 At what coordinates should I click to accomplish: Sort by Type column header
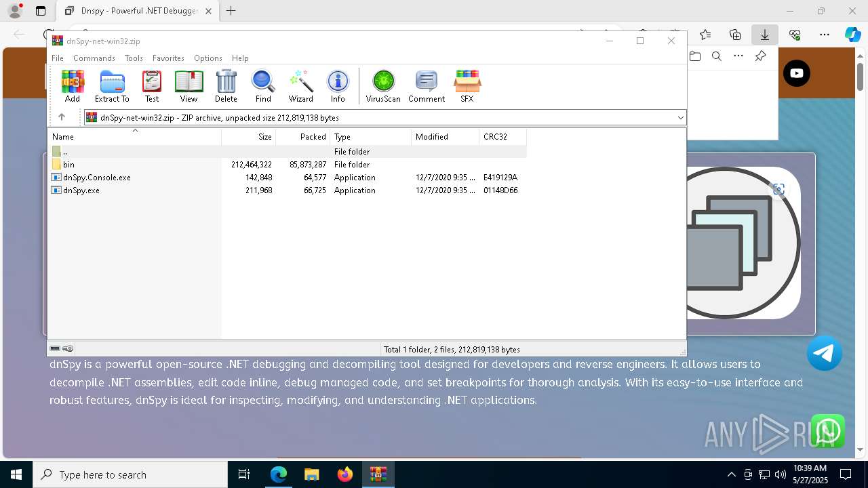point(371,137)
